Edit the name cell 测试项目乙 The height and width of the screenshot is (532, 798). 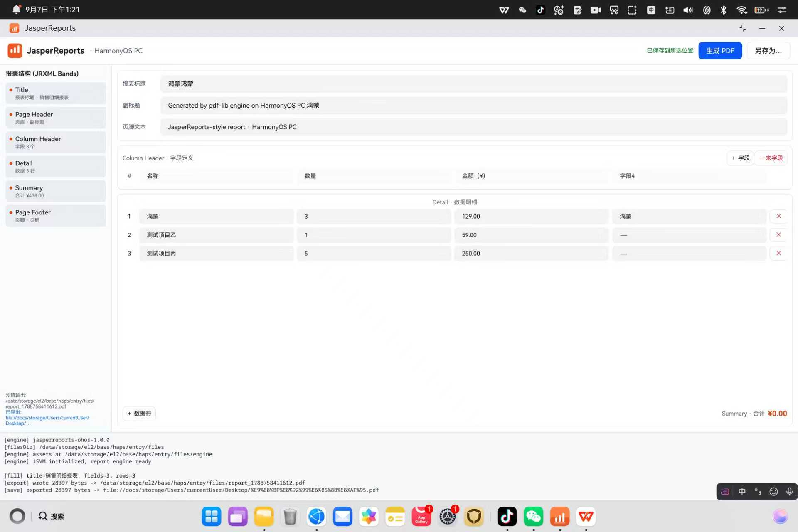pyautogui.click(x=216, y=235)
